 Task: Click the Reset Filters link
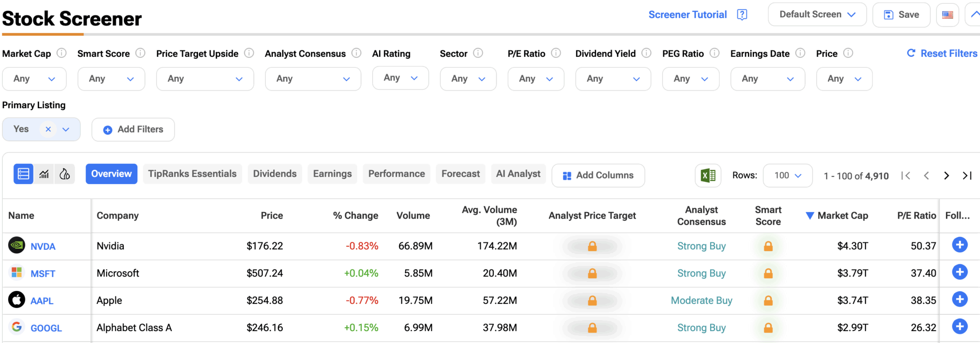coord(942,54)
